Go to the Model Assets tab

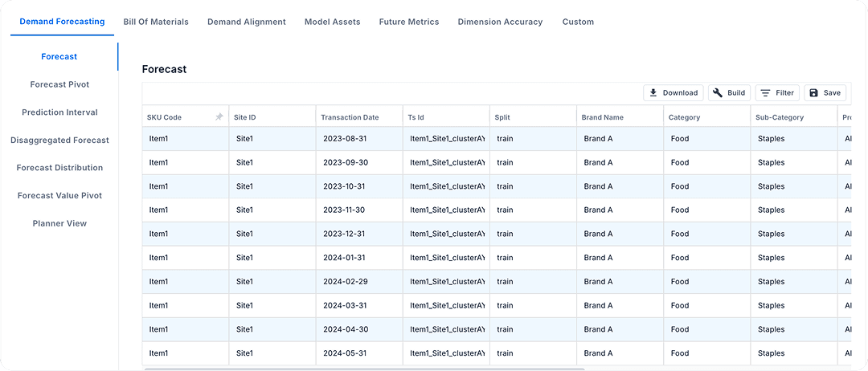click(x=332, y=22)
